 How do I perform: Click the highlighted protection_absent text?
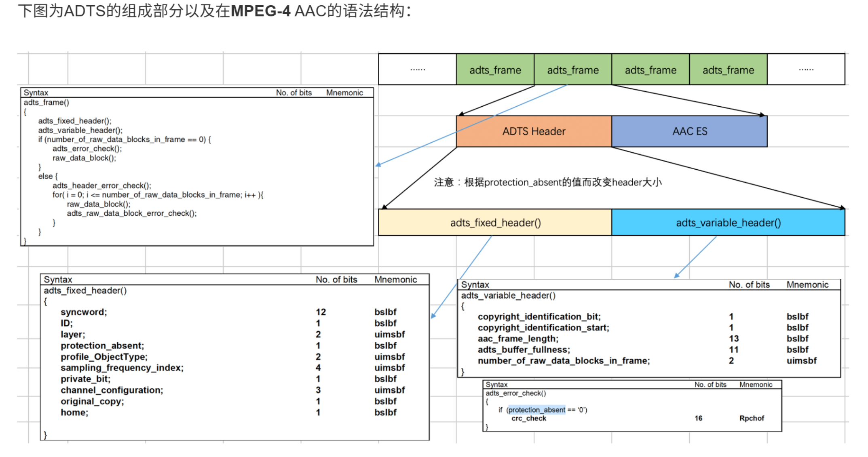[536, 410]
